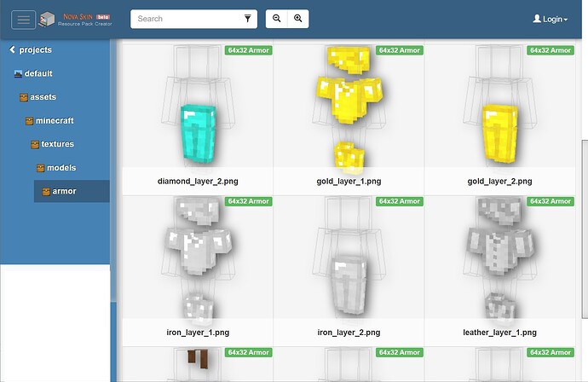The height and width of the screenshot is (382, 588).
Task: Click the default project icon
Action: [x=18, y=73]
